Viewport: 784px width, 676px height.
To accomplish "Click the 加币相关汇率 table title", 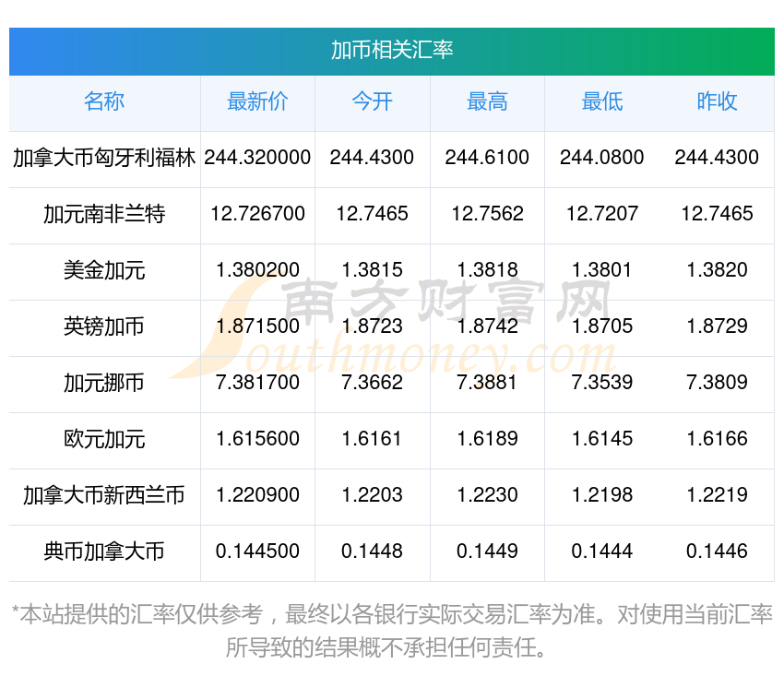I will [x=391, y=50].
